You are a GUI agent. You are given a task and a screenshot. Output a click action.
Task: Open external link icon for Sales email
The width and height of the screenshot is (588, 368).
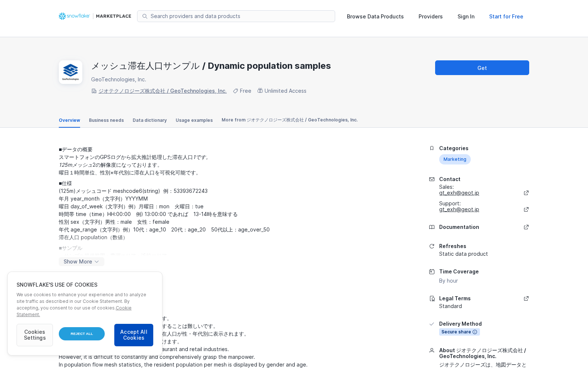click(x=526, y=193)
